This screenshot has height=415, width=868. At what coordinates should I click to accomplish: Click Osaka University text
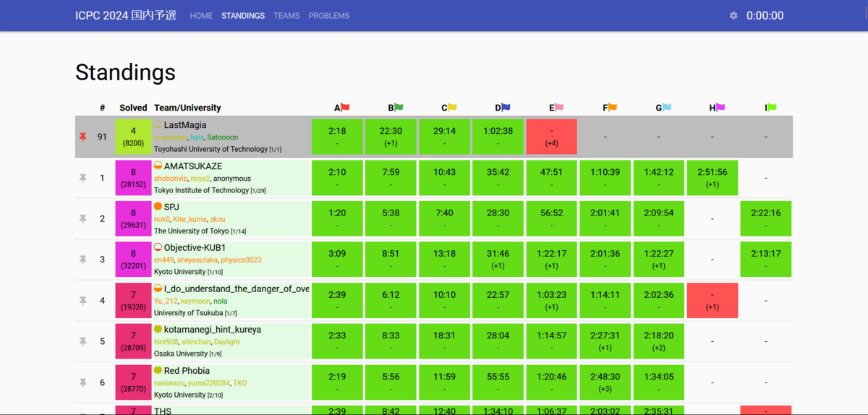click(181, 354)
